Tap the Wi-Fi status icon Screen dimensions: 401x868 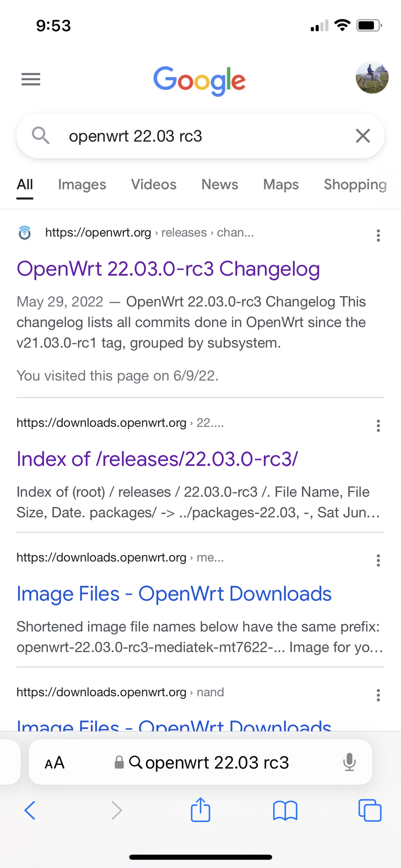click(342, 25)
